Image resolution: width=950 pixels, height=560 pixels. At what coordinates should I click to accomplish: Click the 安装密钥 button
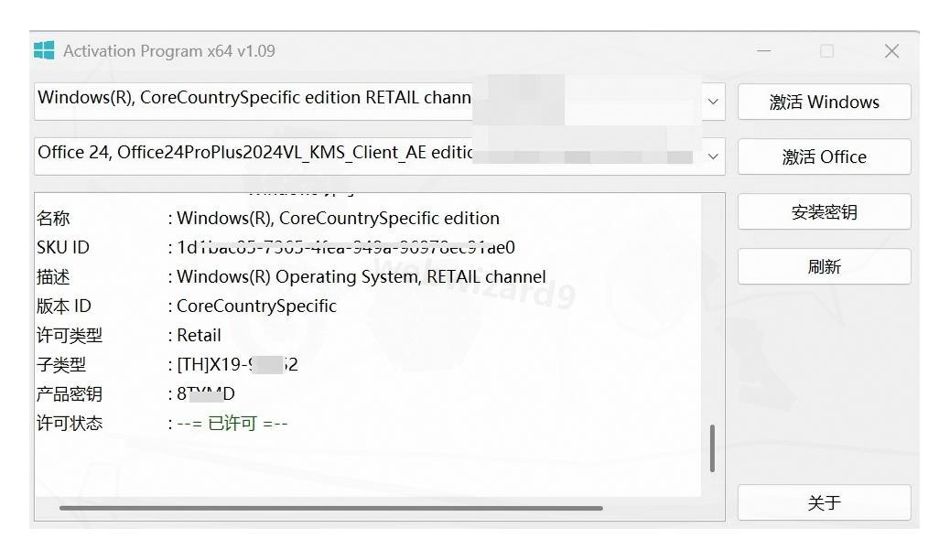[824, 211]
